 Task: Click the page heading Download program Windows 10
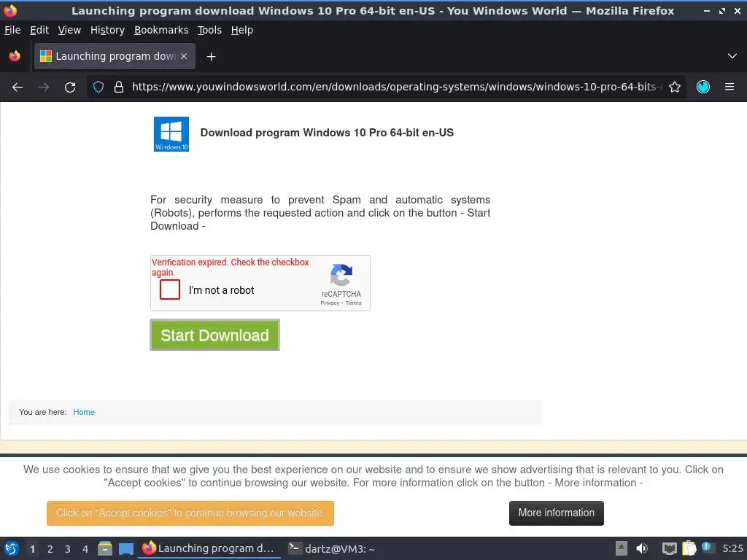(327, 133)
